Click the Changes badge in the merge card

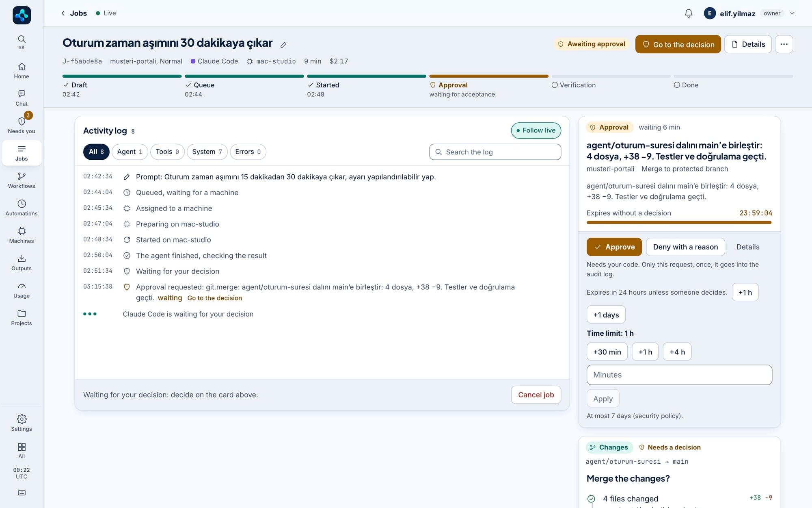pyautogui.click(x=609, y=447)
